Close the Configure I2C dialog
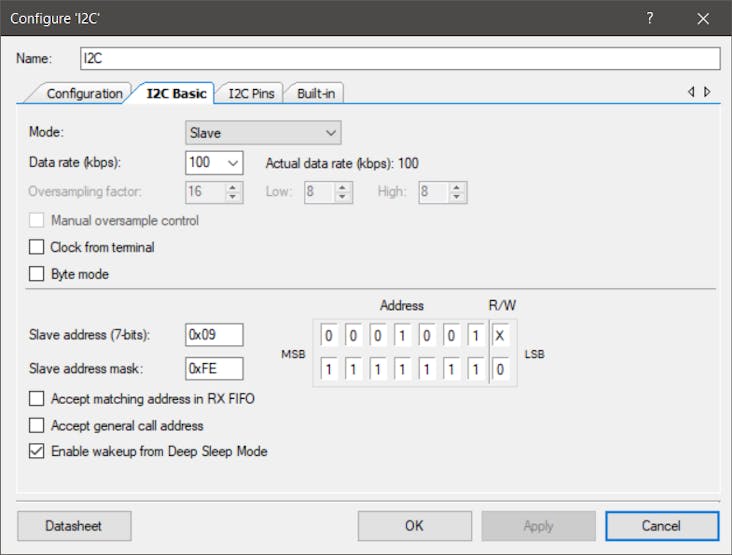Image resolution: width=732 pixels, height=555 pixels. 704,19
